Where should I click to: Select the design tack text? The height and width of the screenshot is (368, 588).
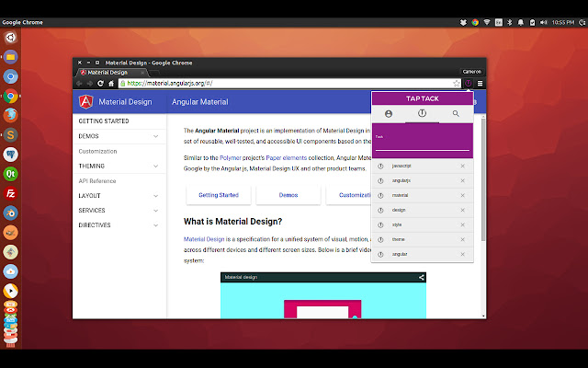pyautogui.click(x=399, y=210)
